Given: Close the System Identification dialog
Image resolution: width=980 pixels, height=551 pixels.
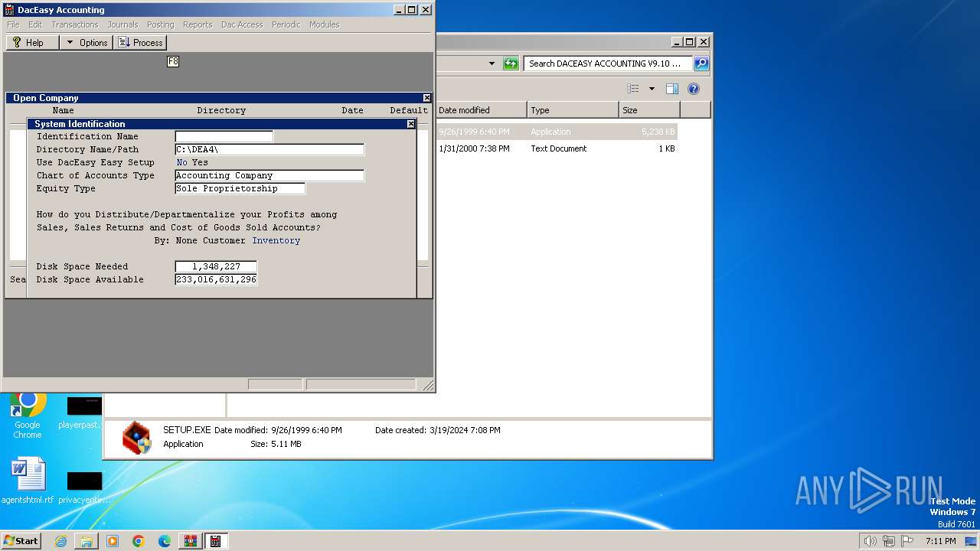Looking at the screenshot, I should [x=411, y=124].
